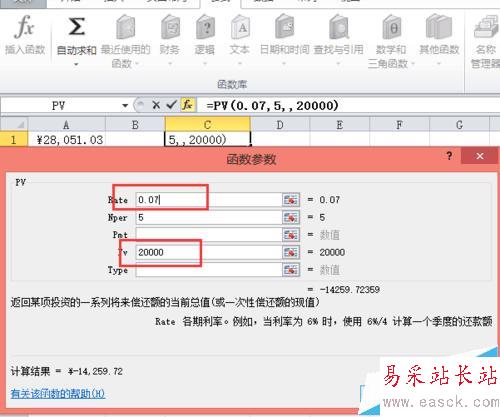Select column G header
500x417 pixels.
[x=459, y=125]
